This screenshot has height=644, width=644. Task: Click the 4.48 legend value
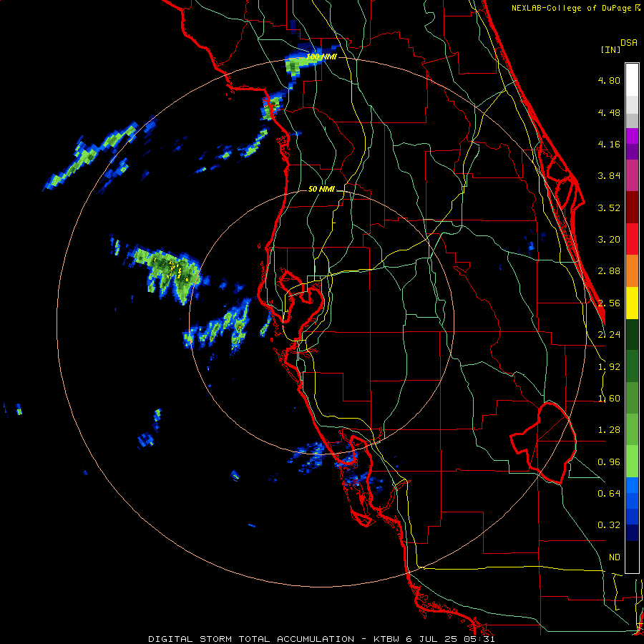pyautogui.click(x=609, y=112)
